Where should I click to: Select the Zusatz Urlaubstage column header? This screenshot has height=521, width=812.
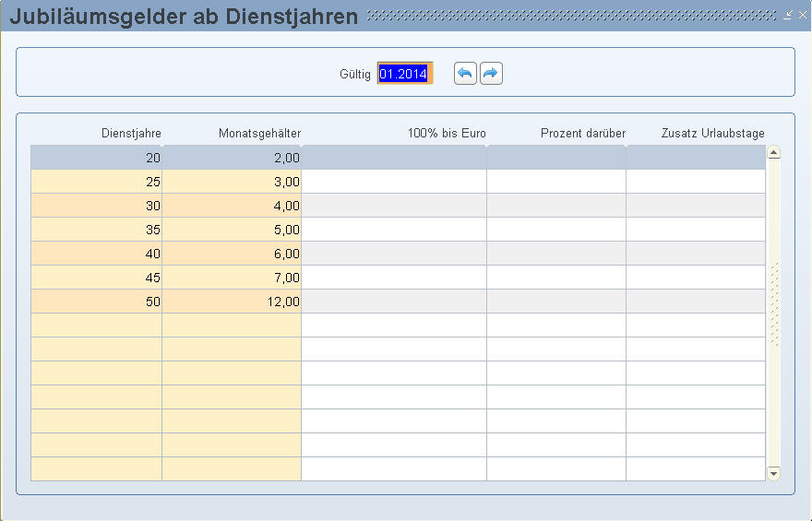click(712, 134)
